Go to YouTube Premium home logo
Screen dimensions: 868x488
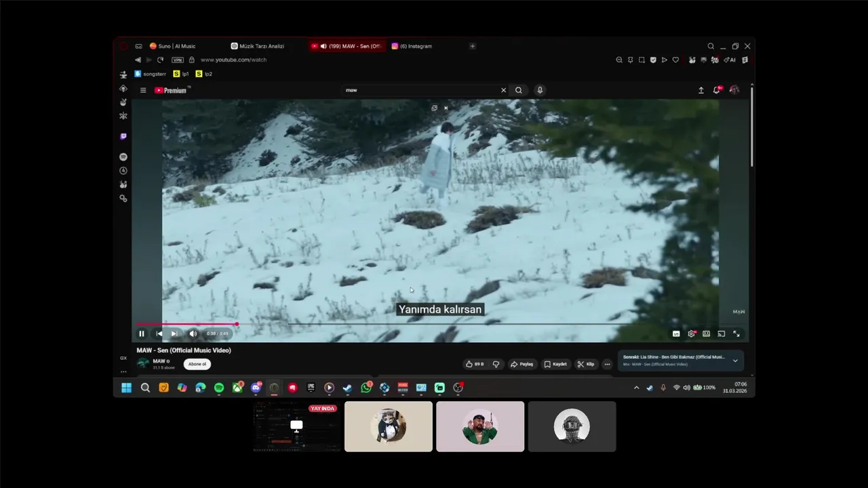point(171,90)
